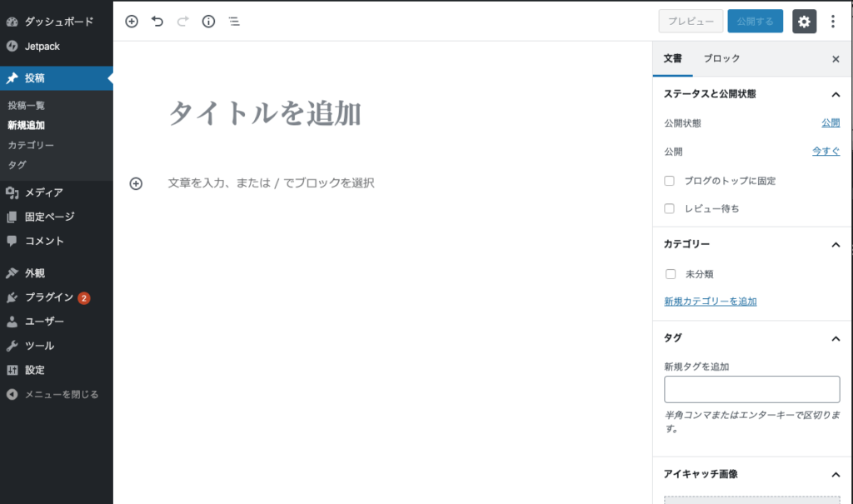Viewport: 853px width, 504px height.
Task: Click the 新規タグを追加 input field
Action: [x=751, y=390]
